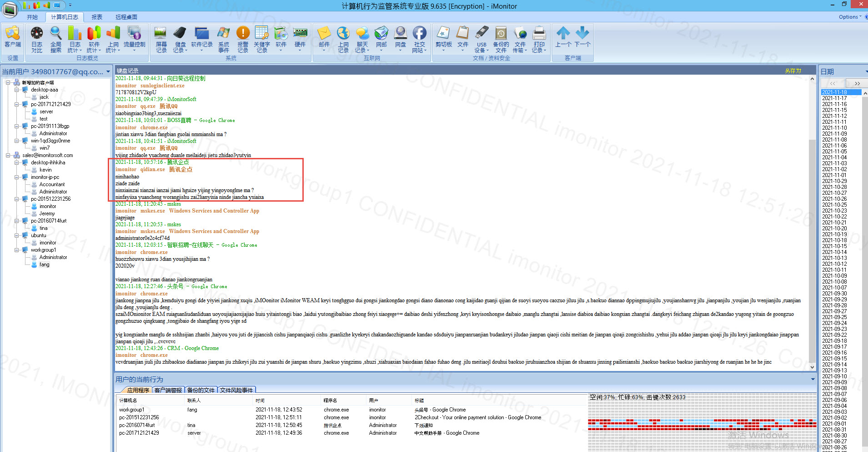Select the 应用程序 tab
Screen dimensions: 868x452
tap(137, 390)
